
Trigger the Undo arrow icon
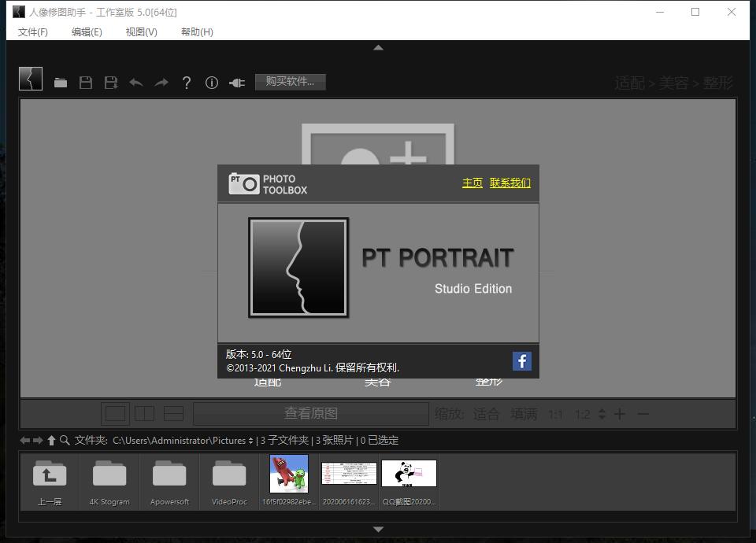point(136,82)
